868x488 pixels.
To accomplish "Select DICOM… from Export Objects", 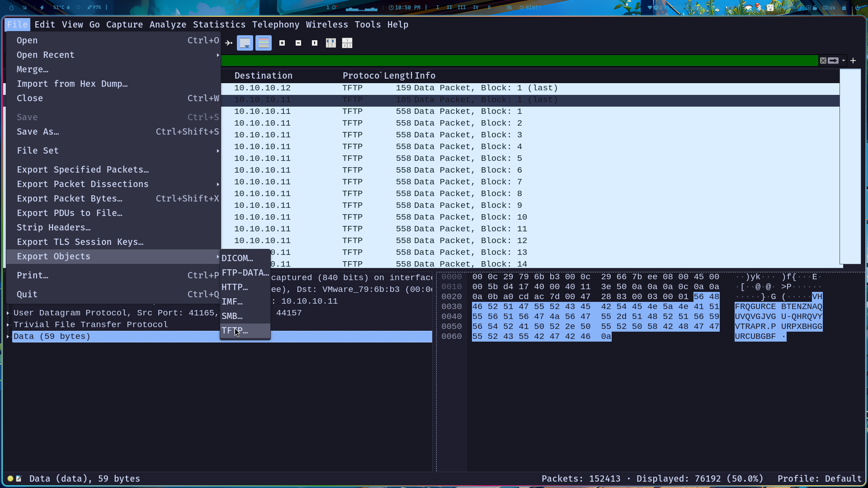I will pyautogui.click(x=245, y=258).
